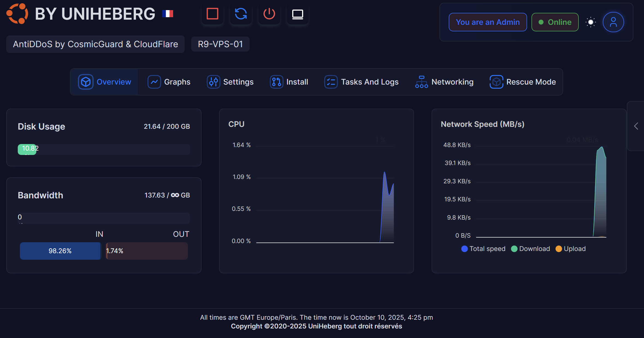This screenshot has height=338, width=644.
Task: Click the Disk Usage progress bar
Action: (104, 149)
